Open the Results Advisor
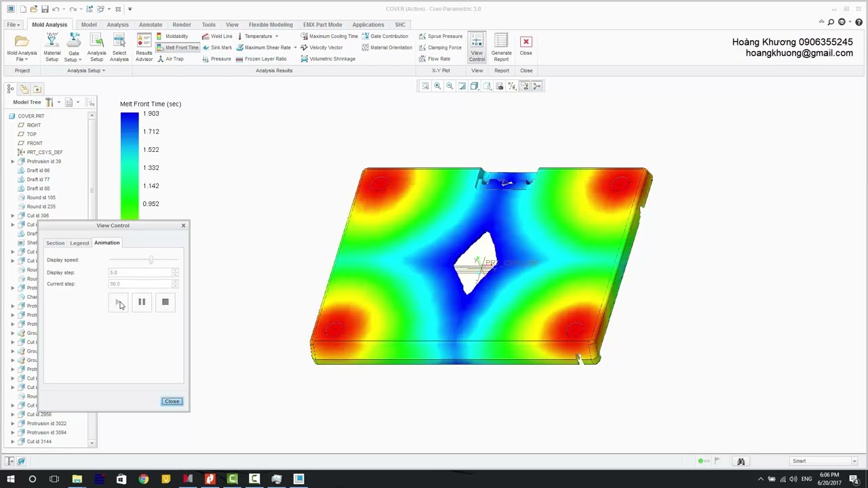The height and width of the screenshot is (488, 868). (144, 47)
